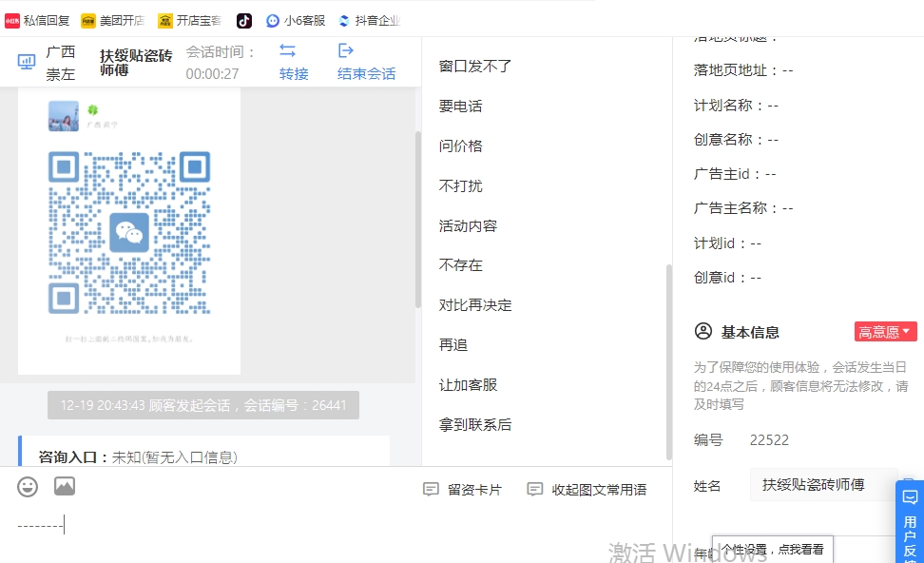The width and height of the screenshot is (924, 563).
Task: Click 个性设置，点我看看 tooltip
Action: [x=773, y=550]
